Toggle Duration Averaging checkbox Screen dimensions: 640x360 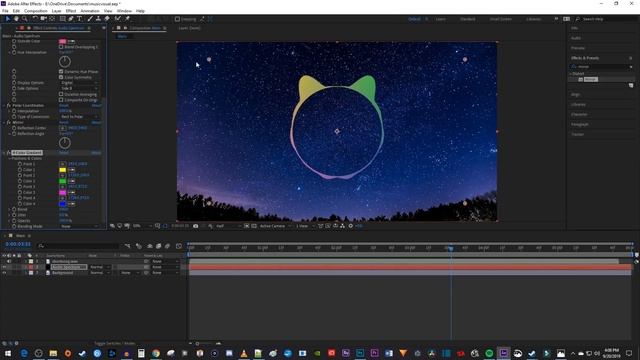(x=61, y=94)
